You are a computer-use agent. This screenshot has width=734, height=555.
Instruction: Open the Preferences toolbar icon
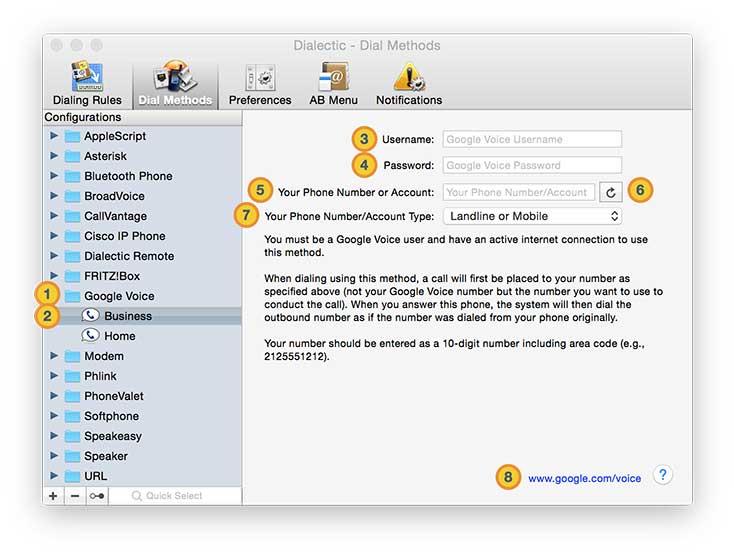(260, 83)
